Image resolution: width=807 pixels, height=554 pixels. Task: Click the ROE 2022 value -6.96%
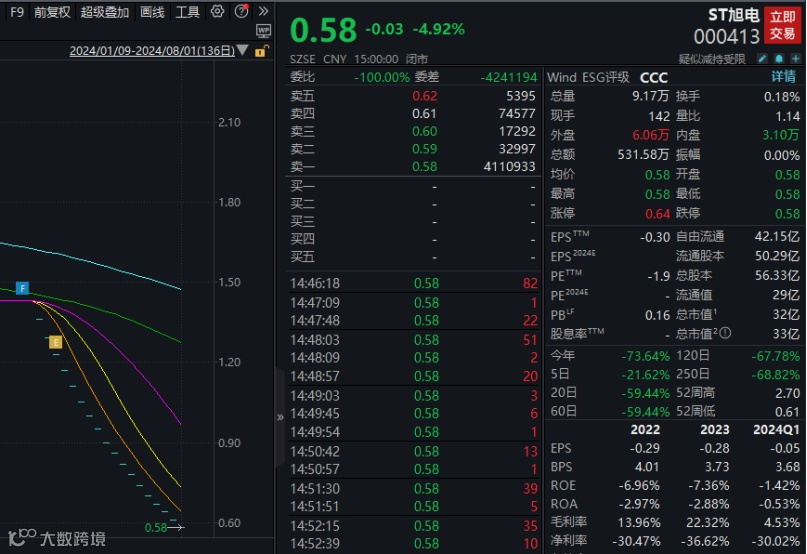639,486
